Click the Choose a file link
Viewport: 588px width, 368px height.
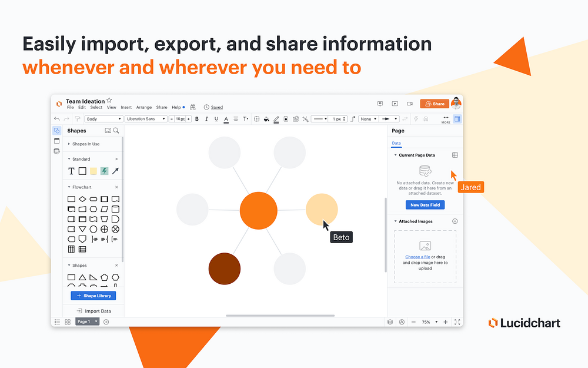417,257
